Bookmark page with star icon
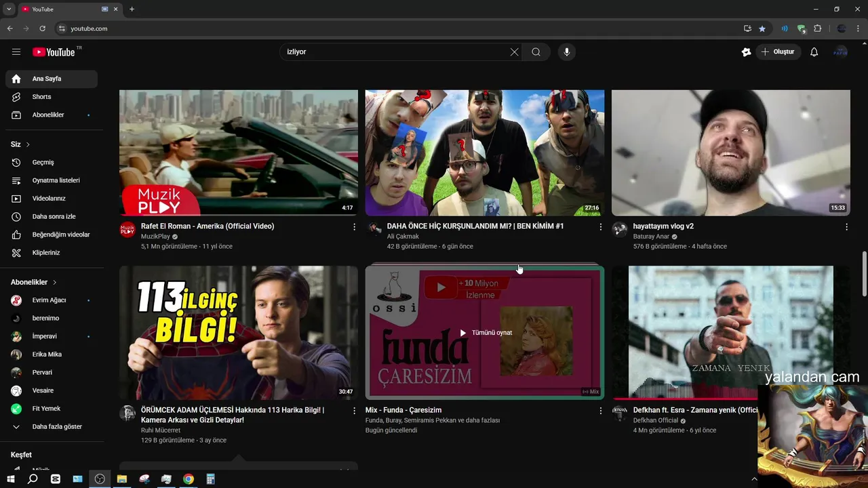Viewport: 868px width, 488px height. pyautogui.click(x=762, y=28)
